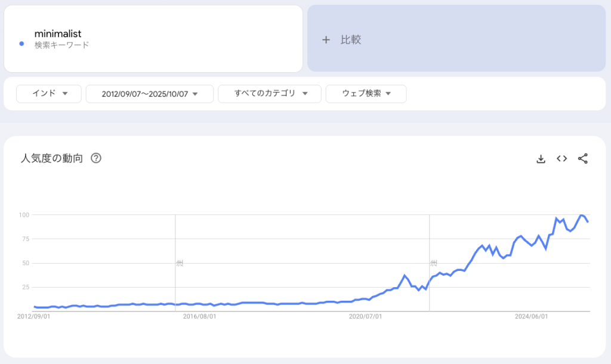Expand the すべてのカテゴリ dropdown
This screenshot has height=364, width=611.
pyautogui.click(x=270, y=94)
